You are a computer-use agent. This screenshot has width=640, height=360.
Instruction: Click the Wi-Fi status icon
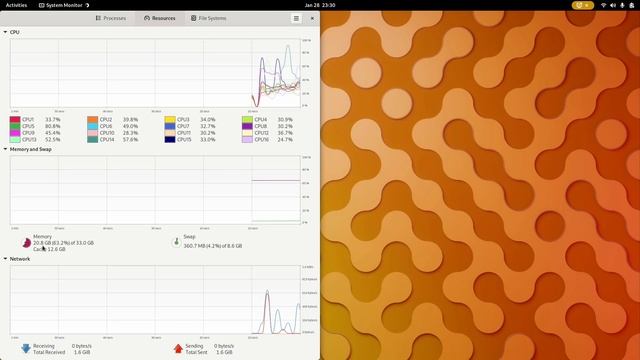coord(604,5)
